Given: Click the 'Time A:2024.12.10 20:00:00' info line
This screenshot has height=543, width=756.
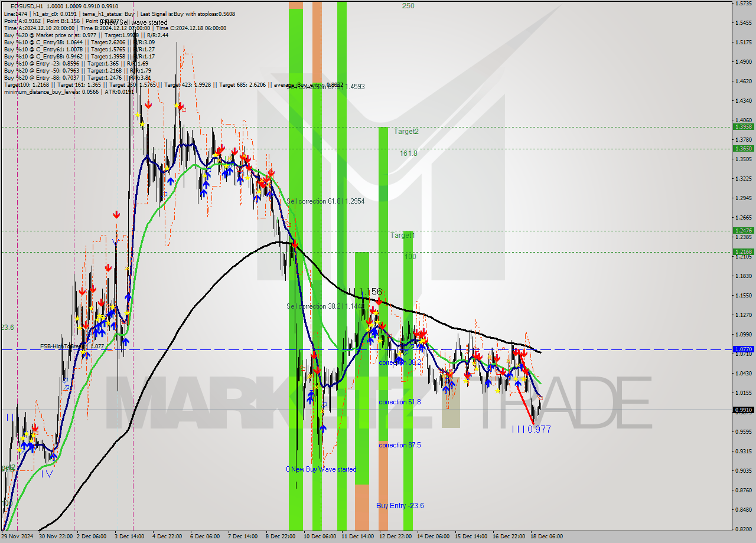Looking at the screenshot, I should pos(115,28).
